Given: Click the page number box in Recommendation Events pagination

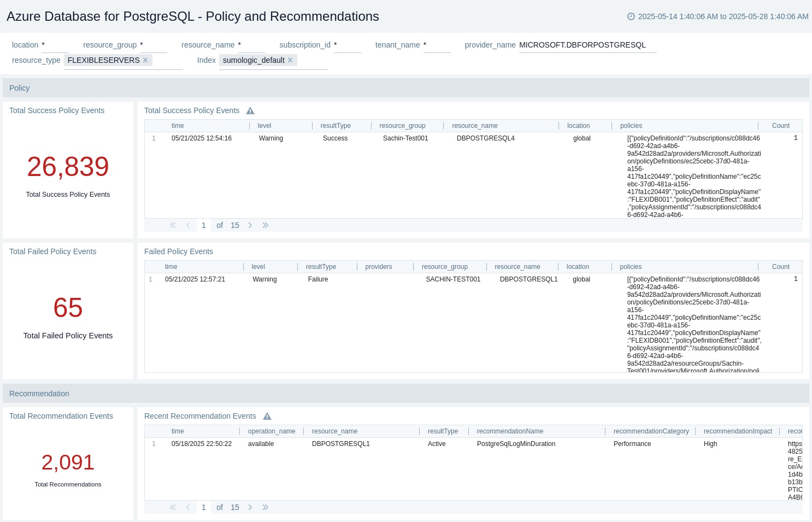Looking at the screenshot, I should coord(204,507).
